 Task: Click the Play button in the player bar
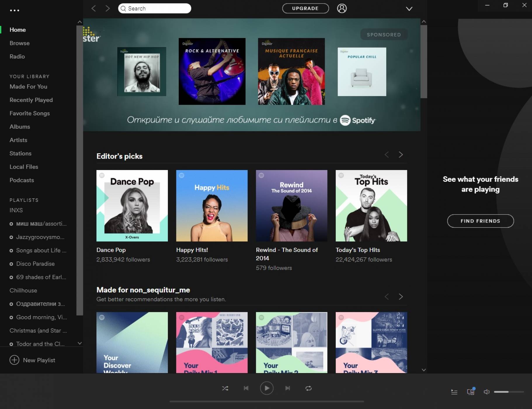click(x=267, y=388)
